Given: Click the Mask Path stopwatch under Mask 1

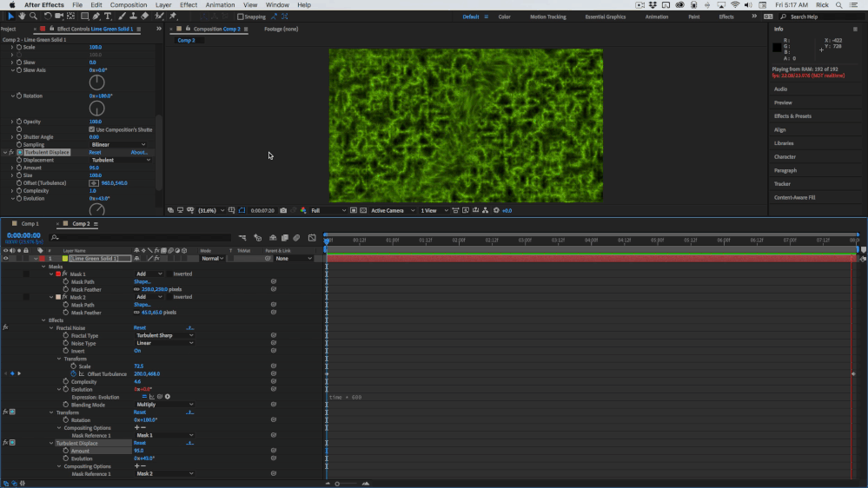Looking at the screenshot, I should (x=65, y=281).
